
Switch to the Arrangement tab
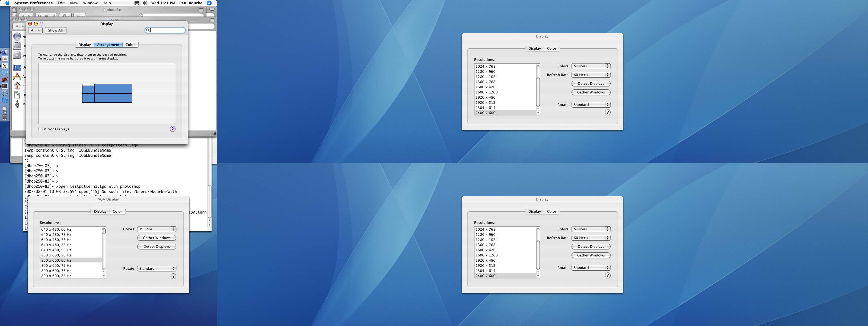(x=108, y=45)
